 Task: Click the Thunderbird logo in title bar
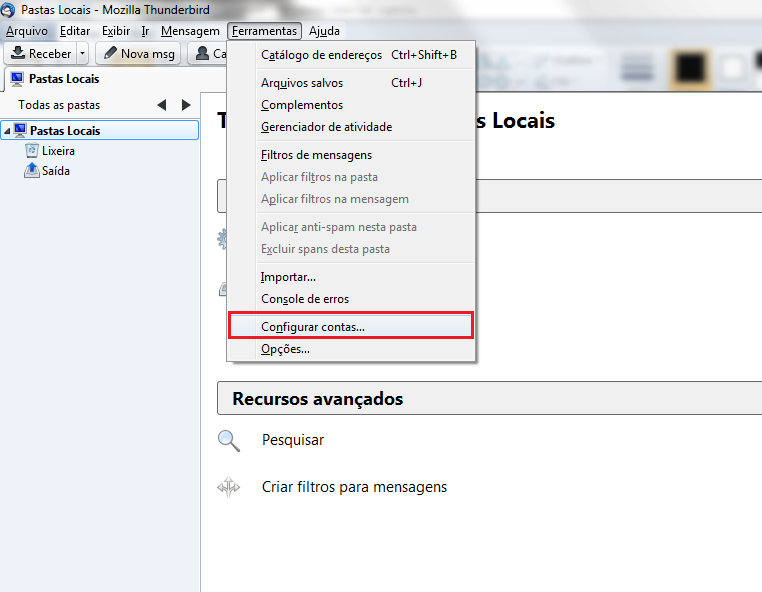[7, 10]
